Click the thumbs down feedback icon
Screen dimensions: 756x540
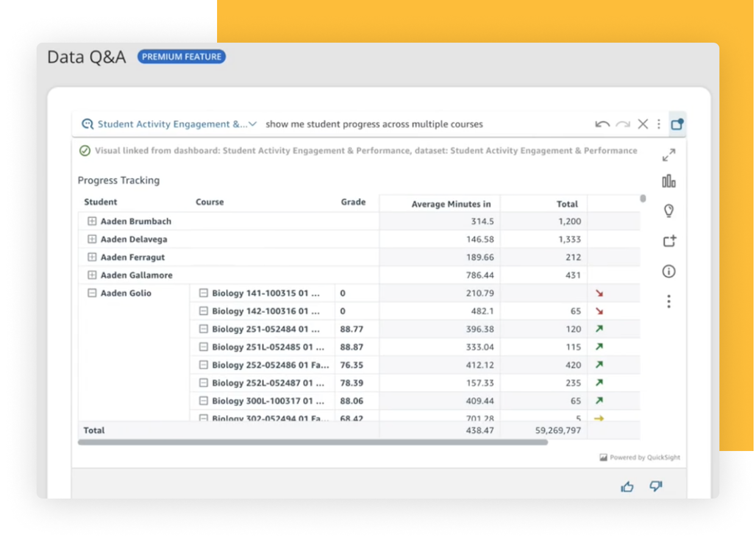coord(656,486)
